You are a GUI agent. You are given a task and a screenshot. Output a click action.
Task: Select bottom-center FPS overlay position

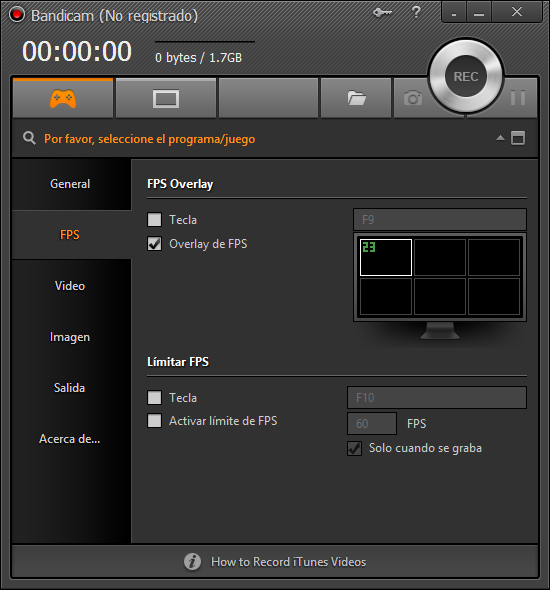[440, 296]
